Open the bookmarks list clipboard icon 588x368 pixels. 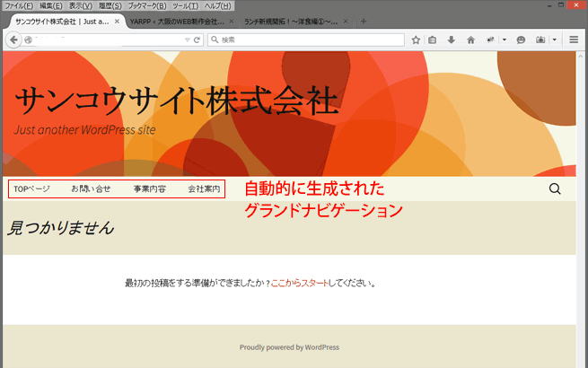[x=433, y=39]
